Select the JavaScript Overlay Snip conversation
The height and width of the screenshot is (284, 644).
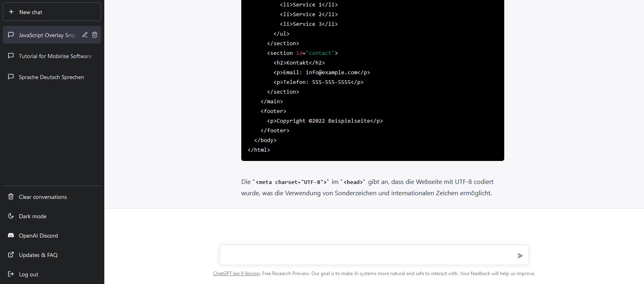[x=47, y=35]
